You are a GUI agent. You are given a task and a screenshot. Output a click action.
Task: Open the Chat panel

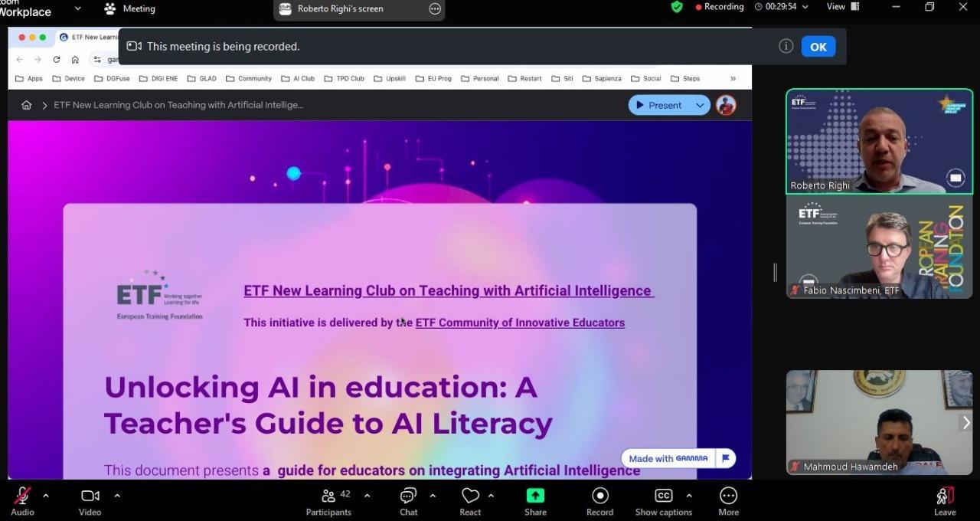click(x=409, y=501)
